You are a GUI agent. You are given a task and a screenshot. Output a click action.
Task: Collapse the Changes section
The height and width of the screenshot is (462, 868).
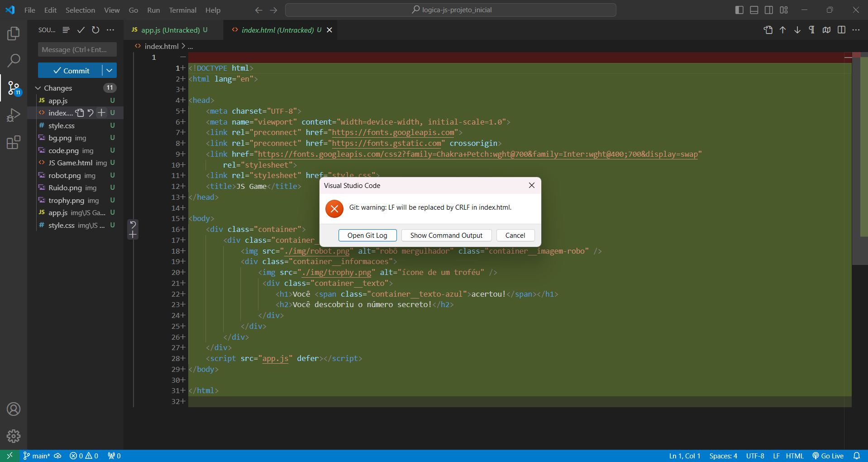pos(38,88)
